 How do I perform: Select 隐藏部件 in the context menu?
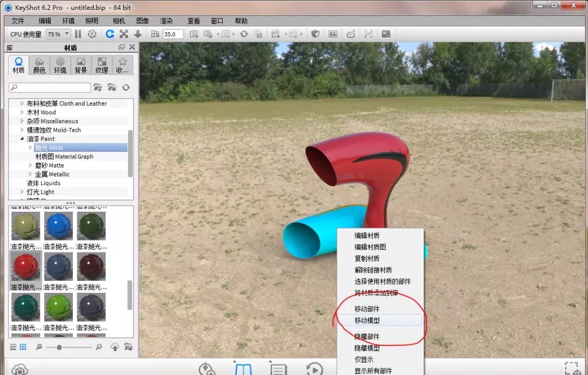pyautogui.click(x=367, y=336)
